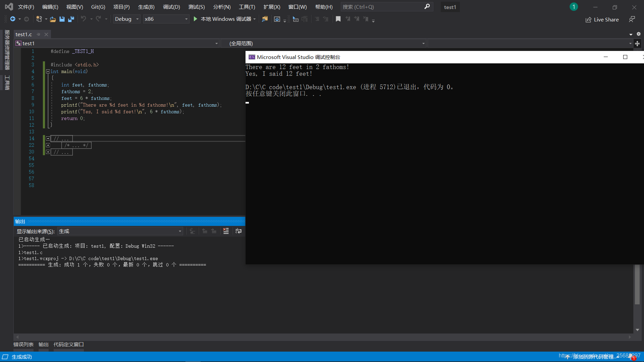644x362 pixels.
Task: Expand the collapsed code block at line 14
Action: pos(48,138)
